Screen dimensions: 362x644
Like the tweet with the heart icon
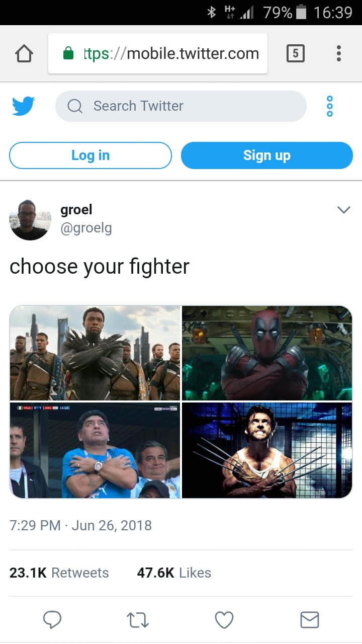224,620
